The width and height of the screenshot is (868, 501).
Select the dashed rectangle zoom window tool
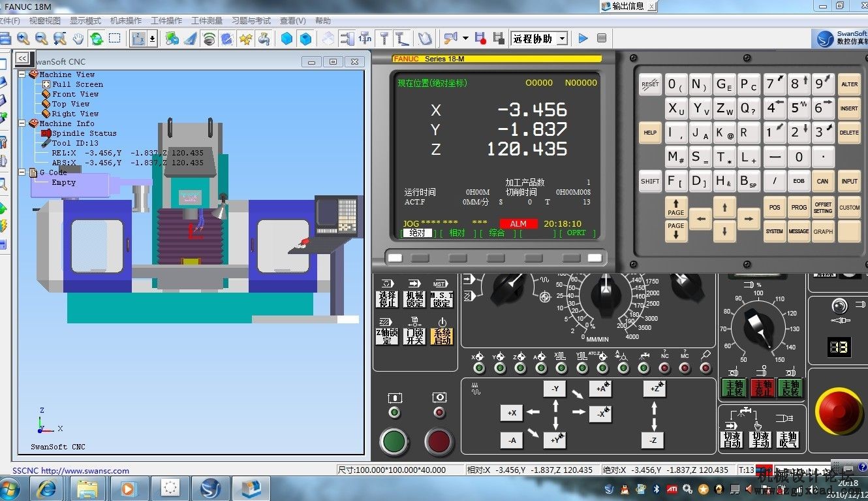tap(114, 39)
